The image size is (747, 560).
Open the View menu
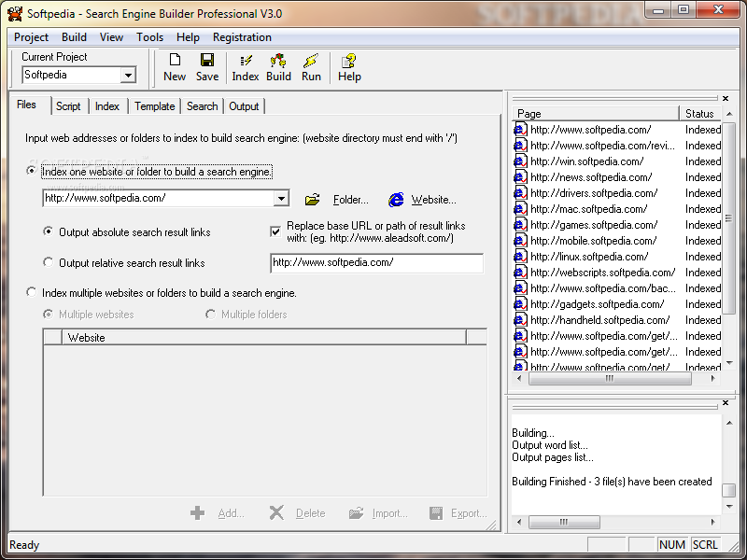click(111, 37)
